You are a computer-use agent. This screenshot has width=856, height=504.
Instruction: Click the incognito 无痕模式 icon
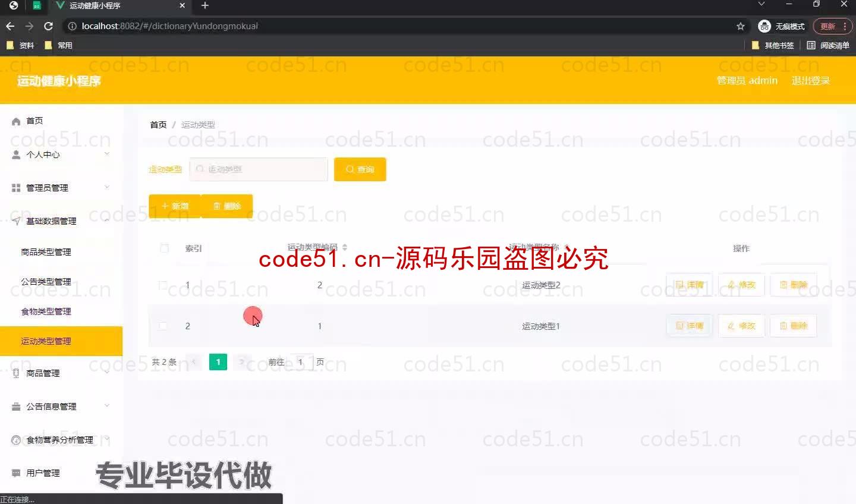764,26
